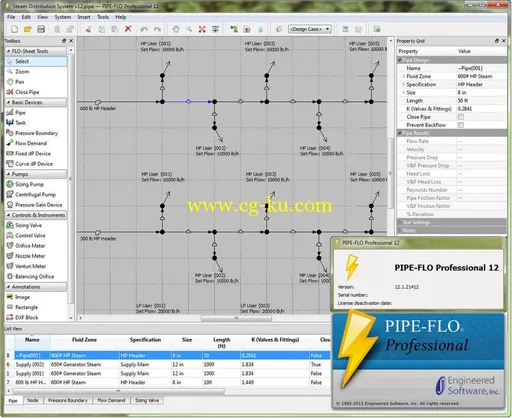Click the Toolbox scroll down arrow
Image resolution: width=512 pixels, height=418 pixels.
pyautogui.click(x=71, y=318)
